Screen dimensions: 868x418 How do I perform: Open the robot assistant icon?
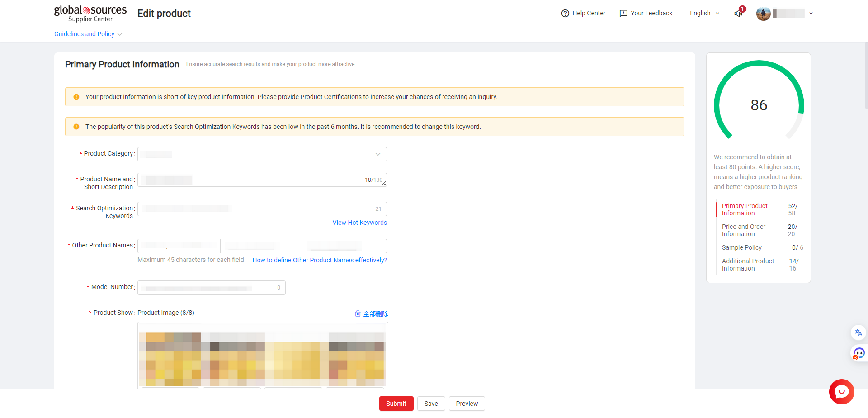[x=859, y=353]
